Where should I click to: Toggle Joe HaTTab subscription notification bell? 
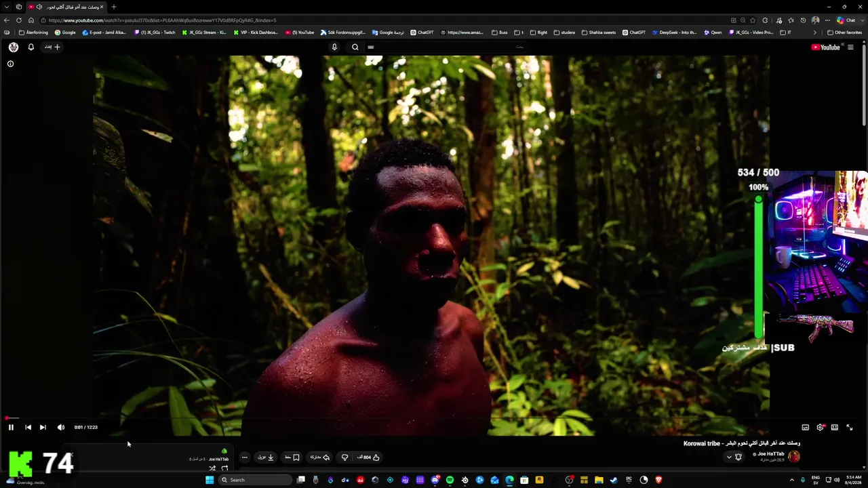click(738, 457)
